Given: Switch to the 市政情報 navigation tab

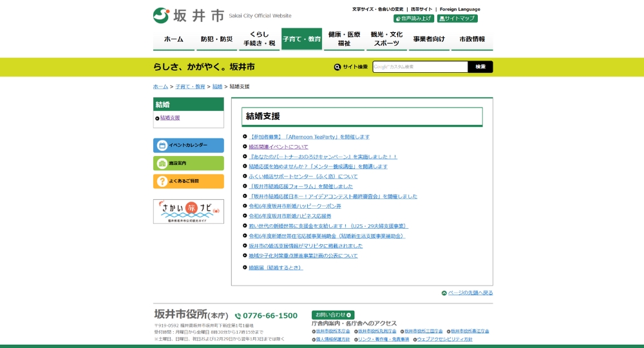Looking at the screenshot, I should click(472, 39).
